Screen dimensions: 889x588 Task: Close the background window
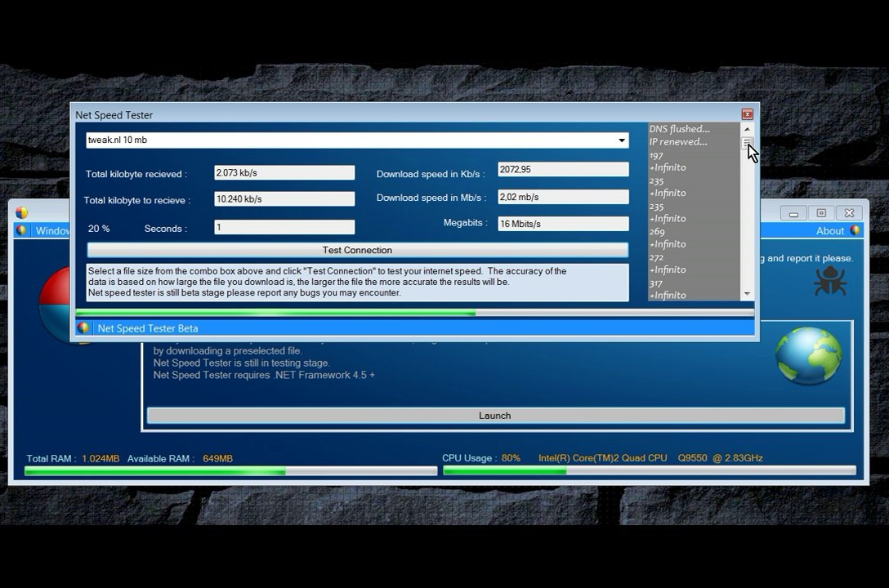(x=849, y=213)
